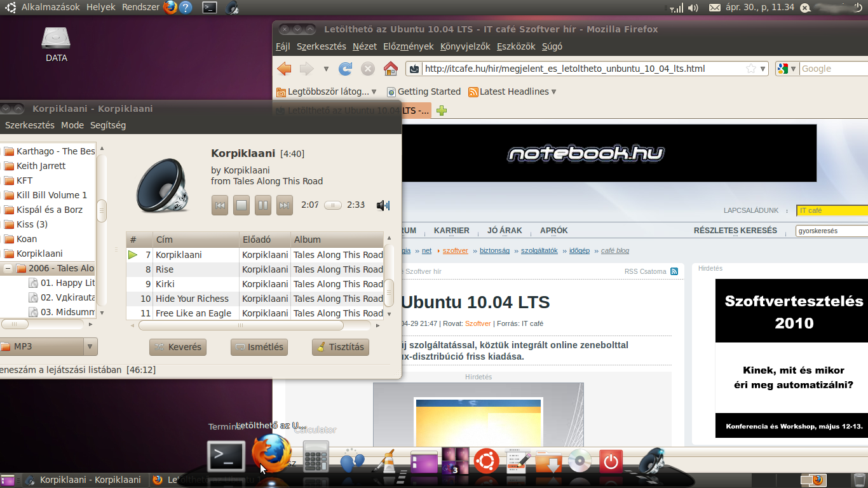Click Keverés shuffle button

[x=178, y=347]
